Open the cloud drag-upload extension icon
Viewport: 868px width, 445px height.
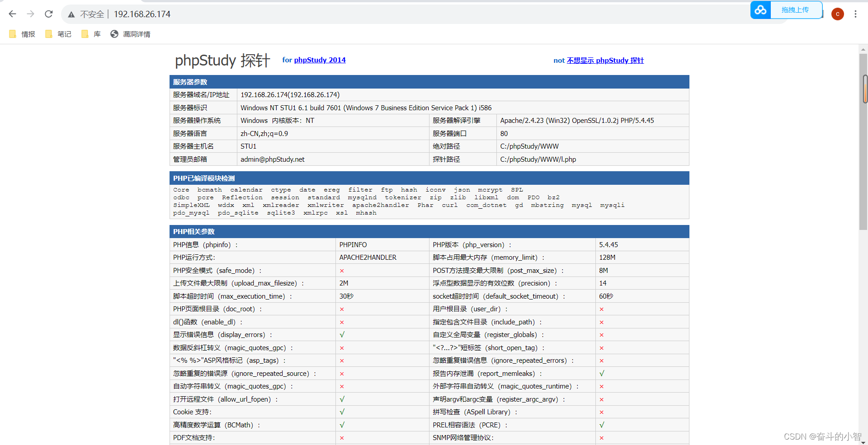click(x=760, y=10)
